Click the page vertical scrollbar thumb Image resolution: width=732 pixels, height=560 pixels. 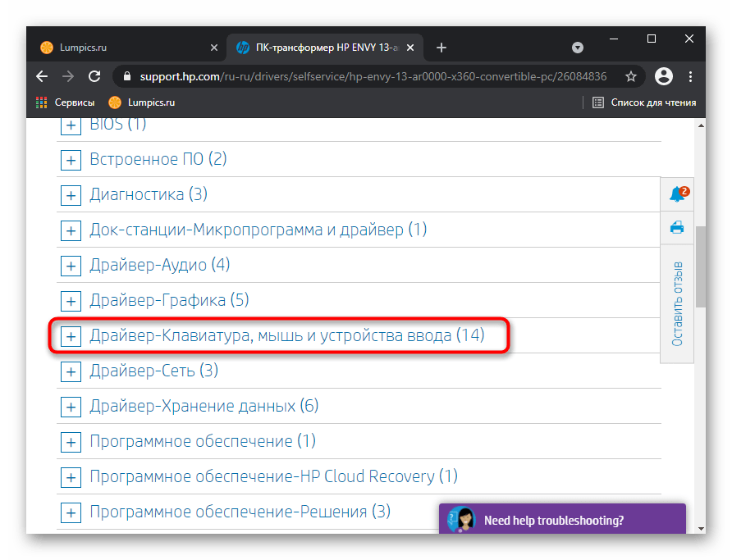701,266
